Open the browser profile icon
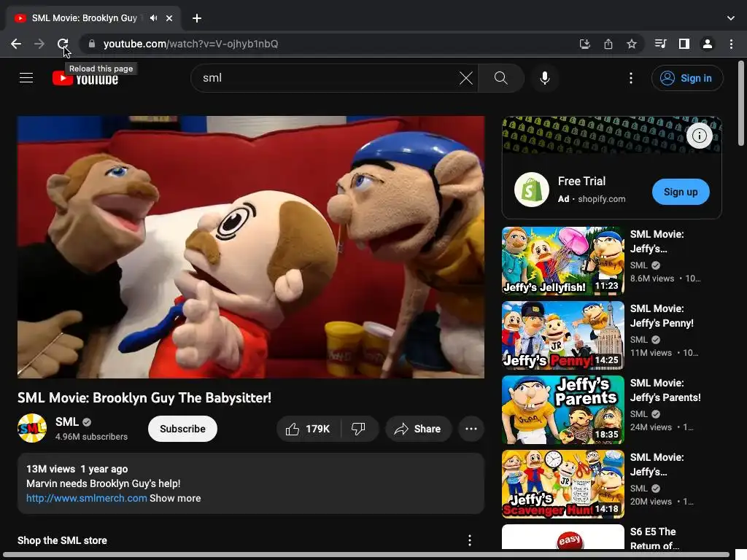Image resolution: width=747 pixels, height=560 pixels. [x=708, y=44]
